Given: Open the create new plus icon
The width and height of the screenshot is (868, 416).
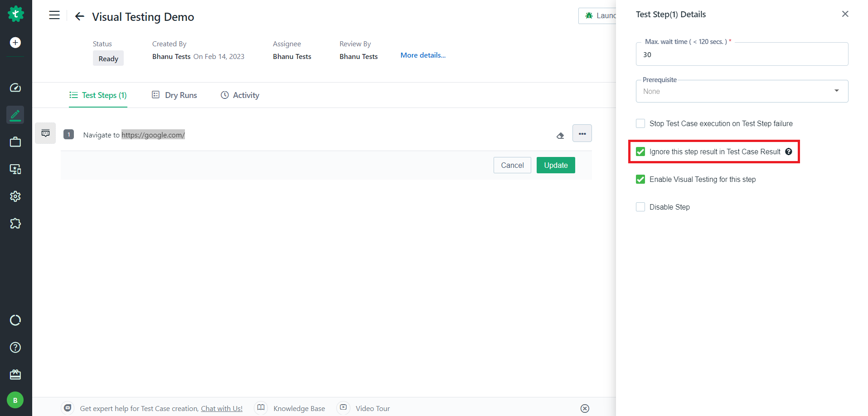Looking at the screenshot, I should coord(15,43).
